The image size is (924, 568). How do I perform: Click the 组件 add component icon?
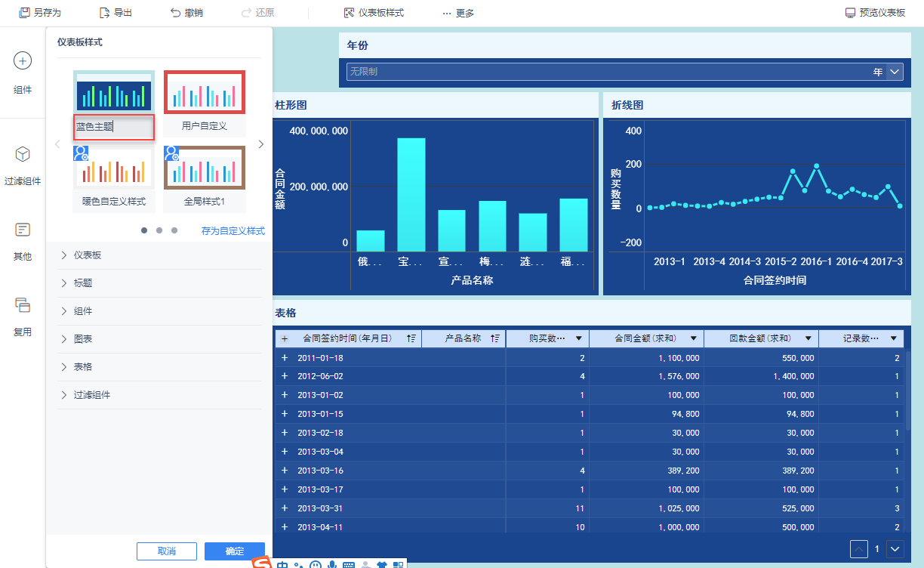23,61
